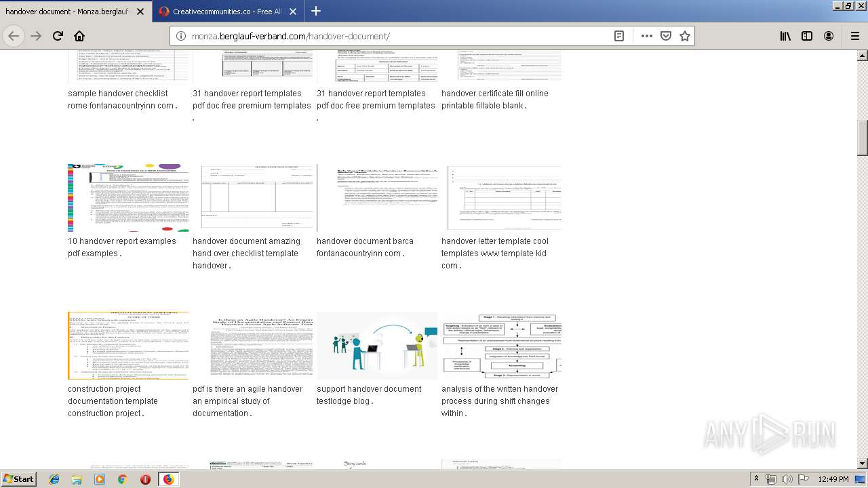Image resolution: width=868 pixels, height=488 pixels.
Task: Open construction project documentation thumbnail
Action: (x=128, y=345)
